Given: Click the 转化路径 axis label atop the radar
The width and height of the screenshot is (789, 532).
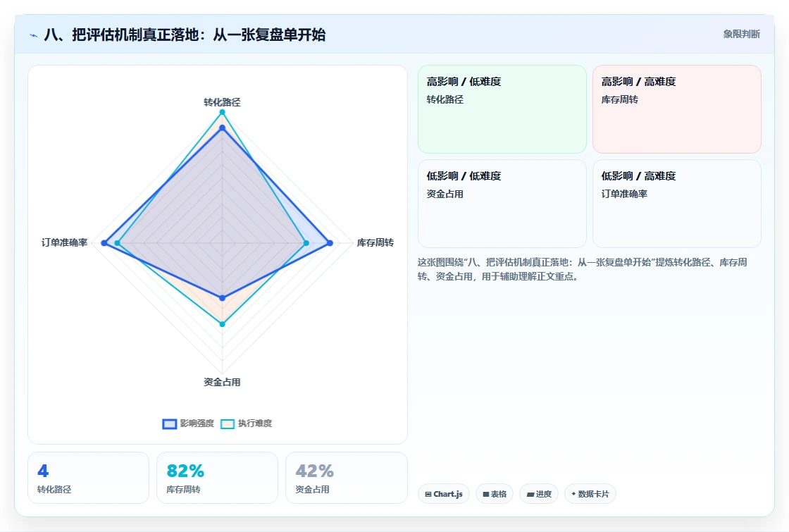Looking at the screenshot, I should [x=222, y=102].
